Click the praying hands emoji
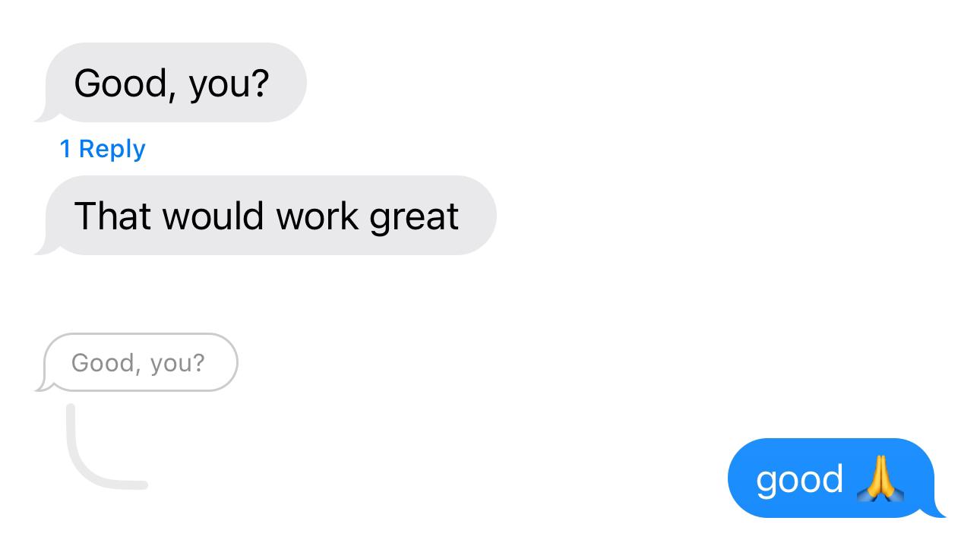 [x=880, y=480]
